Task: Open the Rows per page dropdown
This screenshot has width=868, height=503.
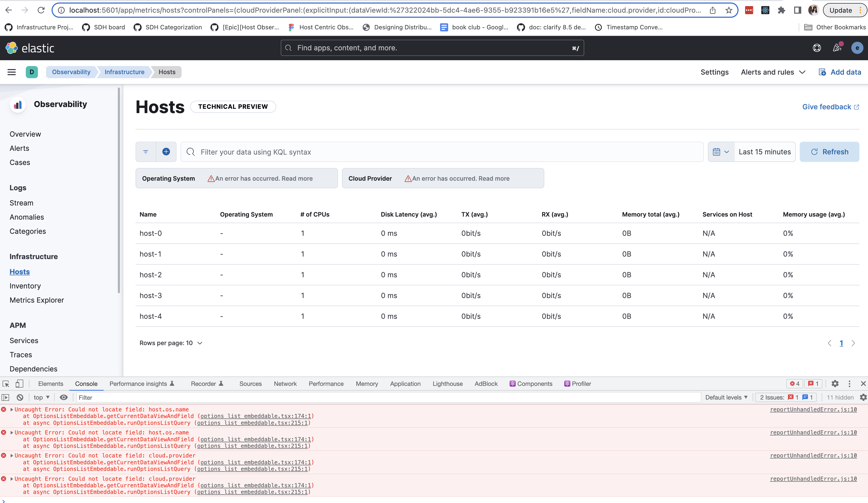Action: [171, 343]
